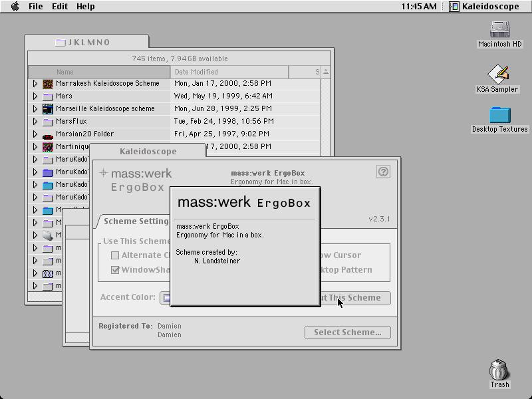Click the 'v2.3.1' version label
This screenshot has width=532, height=399.
[x=379, y=219]
